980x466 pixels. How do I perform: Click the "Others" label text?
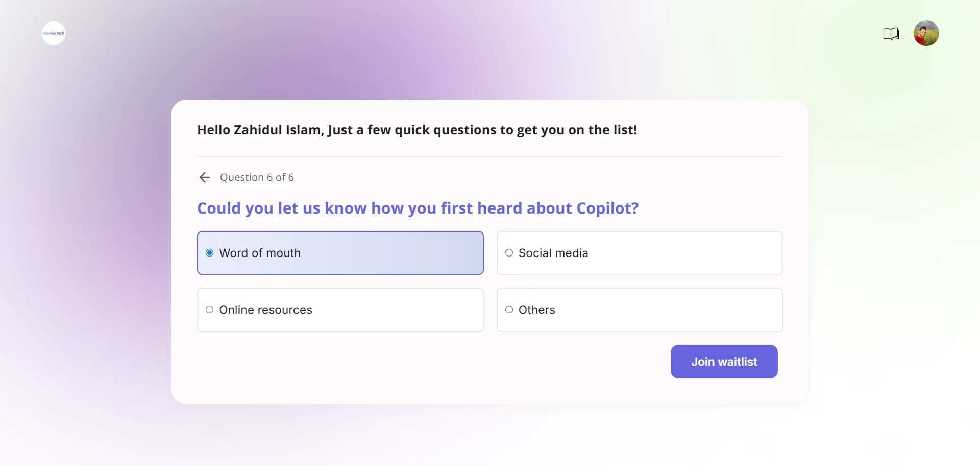click(x=537, y=310)
